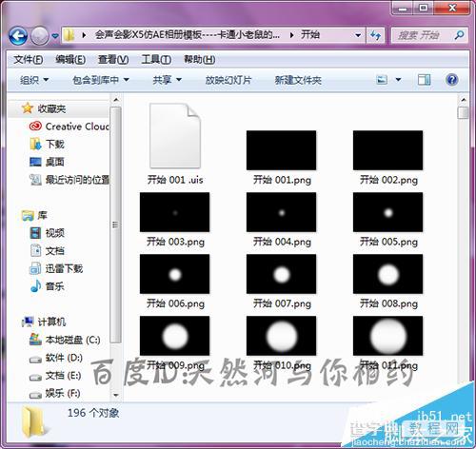Viewport: 476px width, 449px height.
Task: Click the 会声会影X5仿AE相册模板 path segment
Action: [x=188, y=35]
